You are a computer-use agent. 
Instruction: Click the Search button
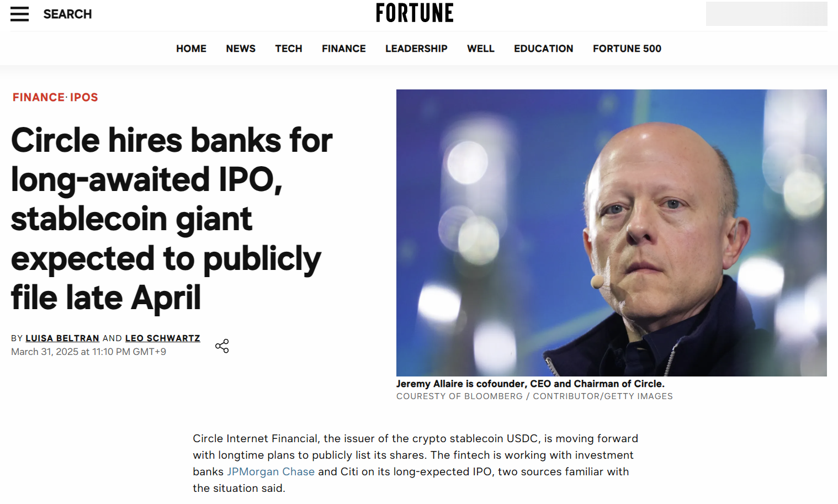tap(67, 14)
